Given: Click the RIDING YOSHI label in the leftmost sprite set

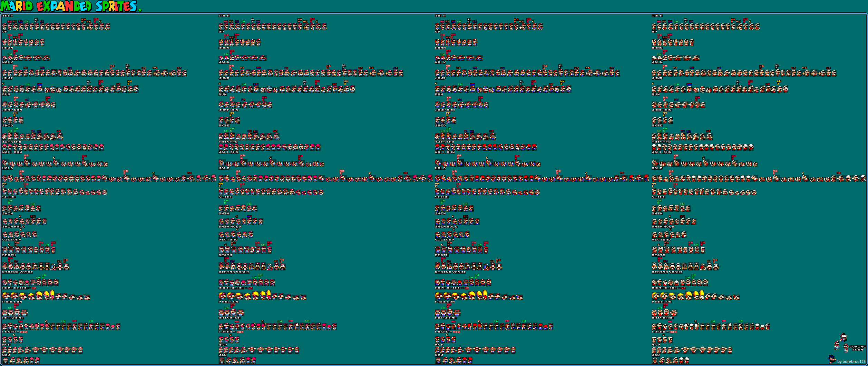Looking at the screenshot, I should coord(18,272).
